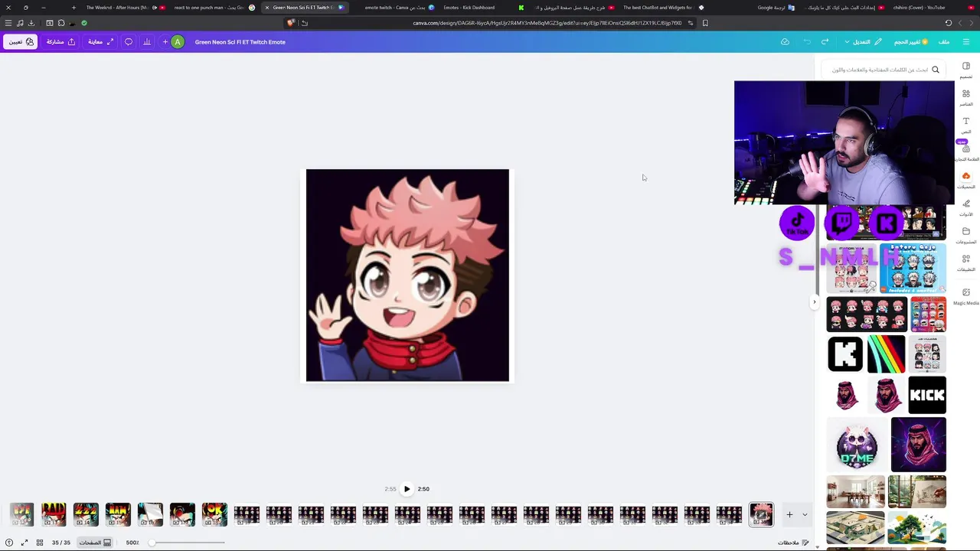980x551 pixels.
Task: Click the browser address bar URL
Action: (x=547, y=23)
